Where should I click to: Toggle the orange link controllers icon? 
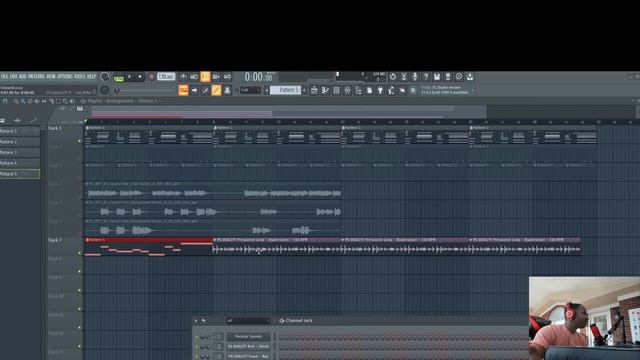[216, 90]
